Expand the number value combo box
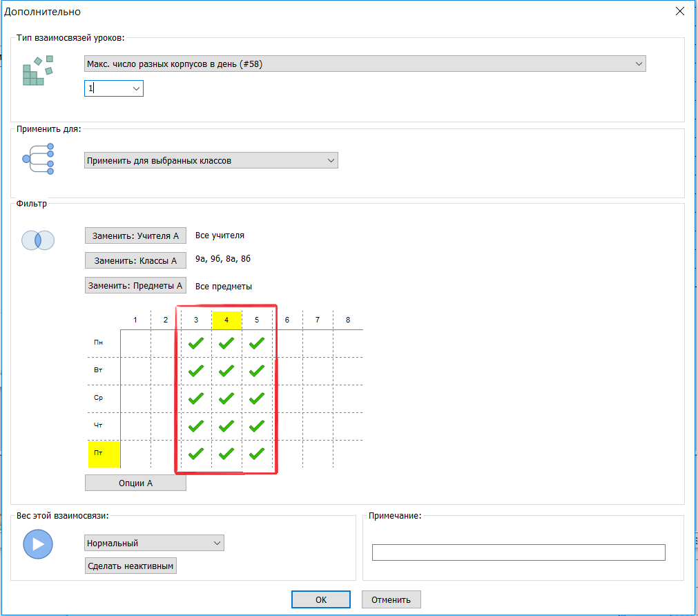The width and height of the screenshot is (698, 616). [136, 88]
